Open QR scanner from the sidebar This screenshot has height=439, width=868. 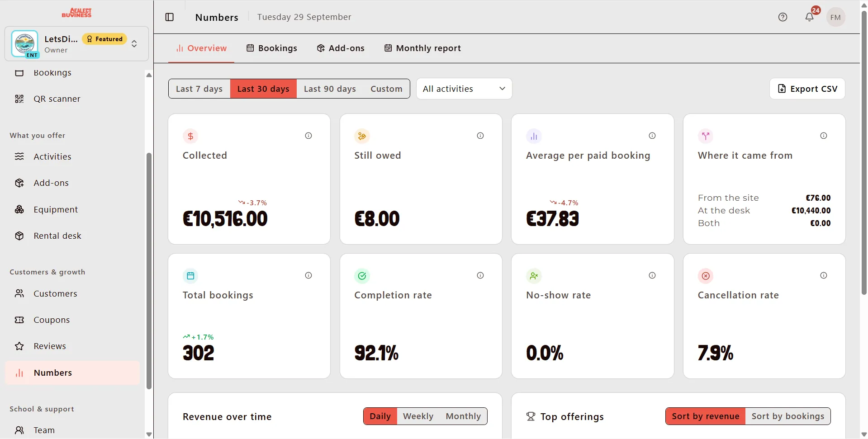72,99
